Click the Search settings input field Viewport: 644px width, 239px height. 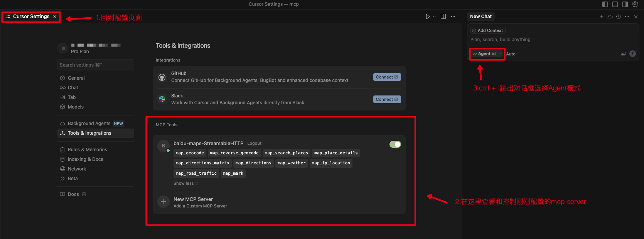point(95,65)
